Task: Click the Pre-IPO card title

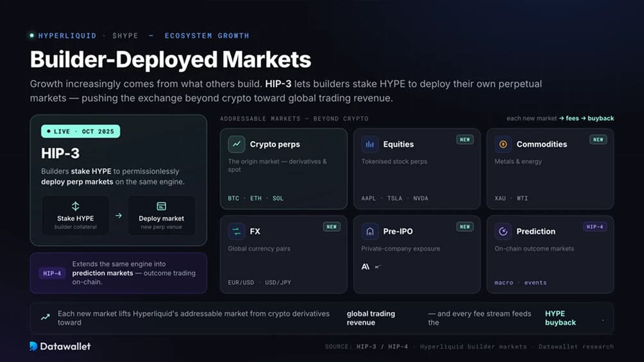Action: [398, 231]
